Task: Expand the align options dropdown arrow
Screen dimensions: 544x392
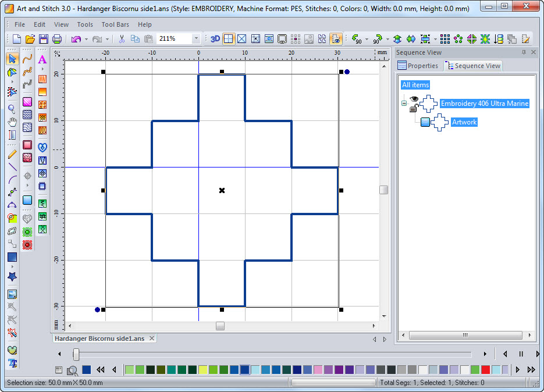Action: tap(435, 39)
